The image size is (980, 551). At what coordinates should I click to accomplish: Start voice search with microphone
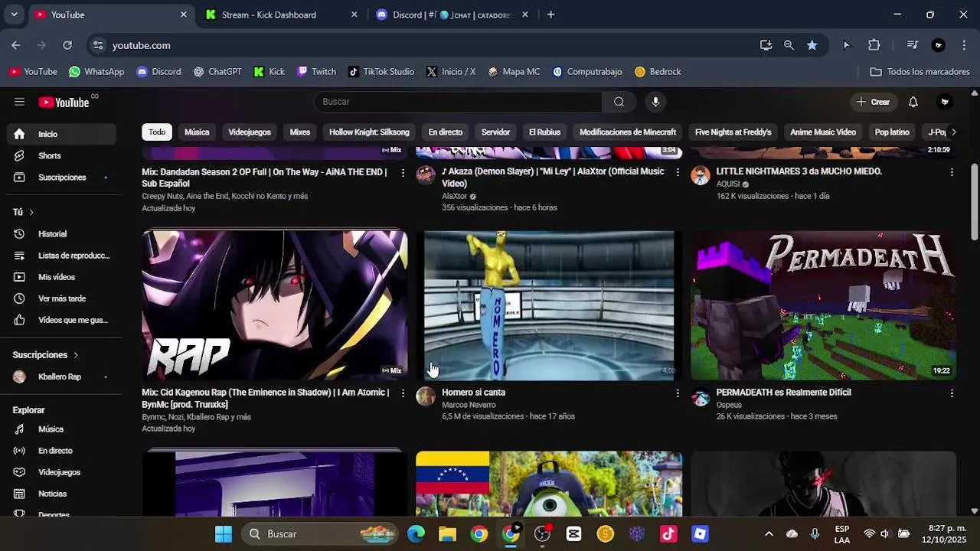[x=655, y=102]
